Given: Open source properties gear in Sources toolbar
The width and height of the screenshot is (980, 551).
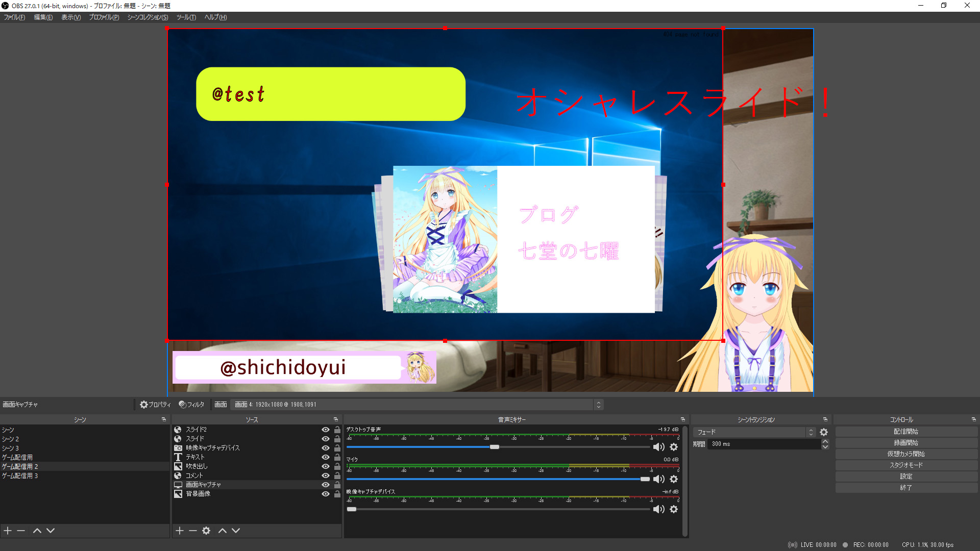Looking at the screenshot, I should click(x=206, y=531).
